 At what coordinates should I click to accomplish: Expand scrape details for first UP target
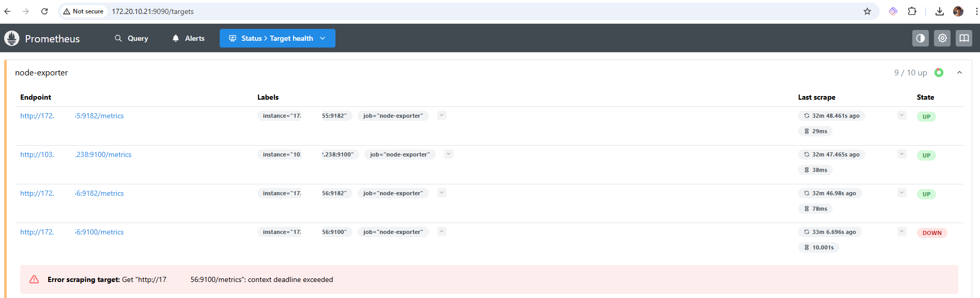pyautogui.click(x=902, y=115)
